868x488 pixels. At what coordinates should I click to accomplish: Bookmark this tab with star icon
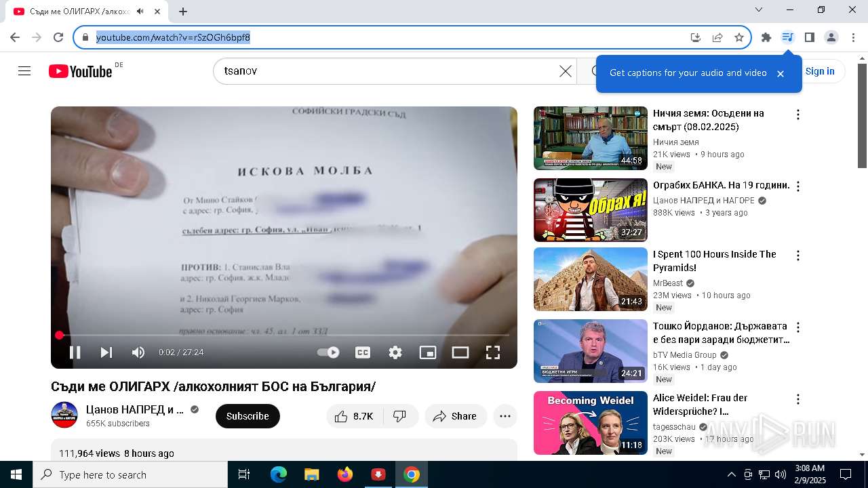[x=739, y=37]
